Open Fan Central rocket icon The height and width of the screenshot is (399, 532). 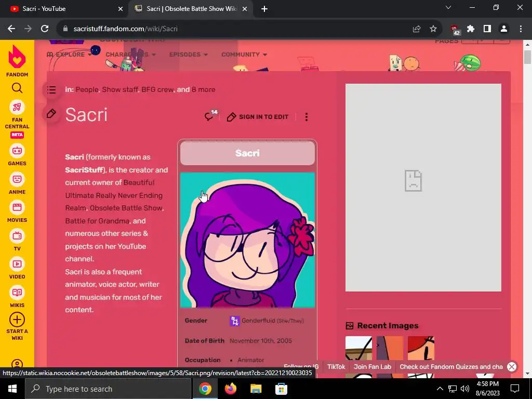click(17, 108)
